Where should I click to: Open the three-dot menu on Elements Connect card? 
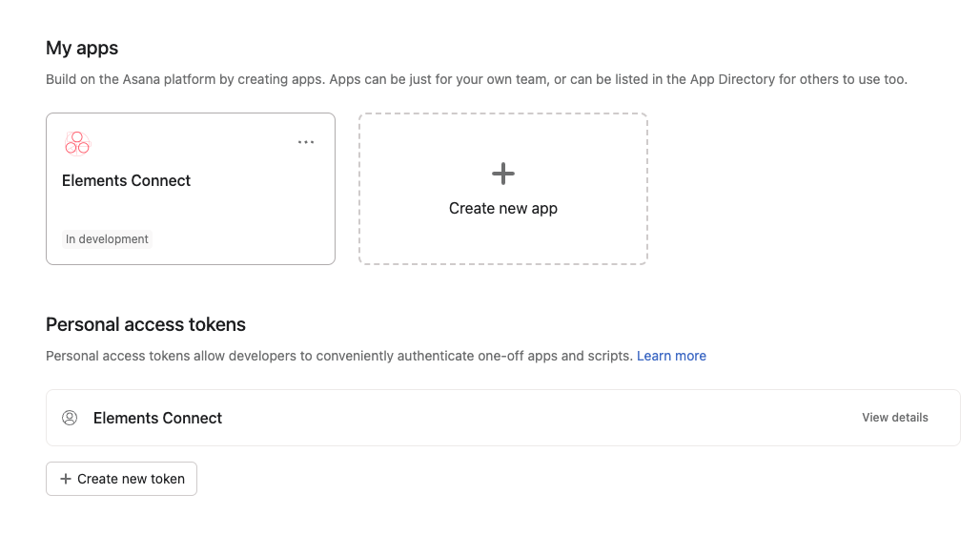tap(305, 142)
